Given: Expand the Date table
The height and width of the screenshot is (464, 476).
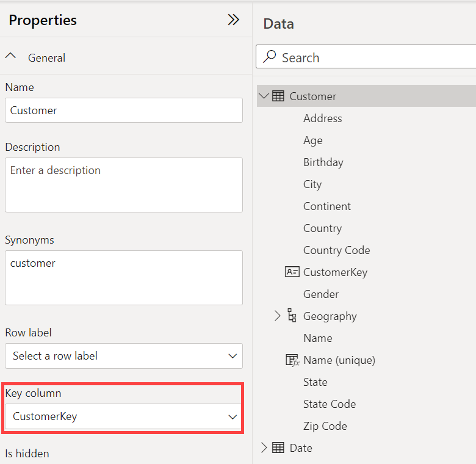Looking at the screenshot, I should [264, 448].
